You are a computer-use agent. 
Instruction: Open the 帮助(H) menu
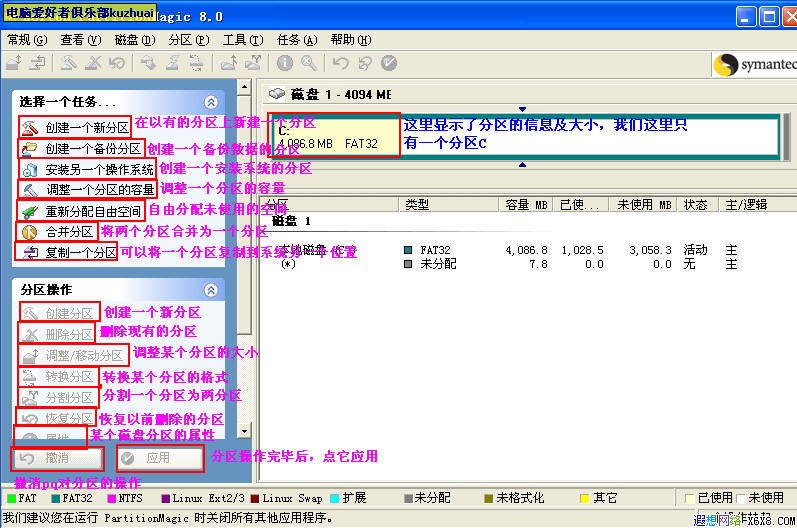pyautogui.click(x=351, y=40)
